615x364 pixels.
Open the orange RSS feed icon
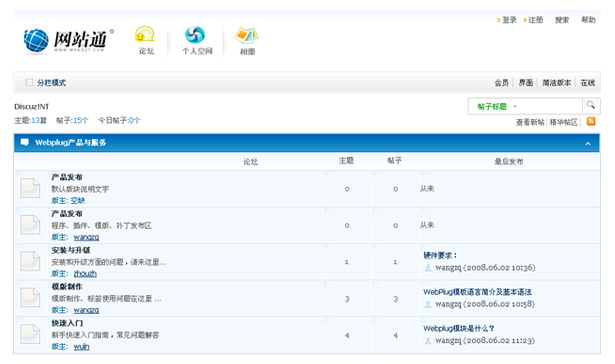[x=591, y=122]
